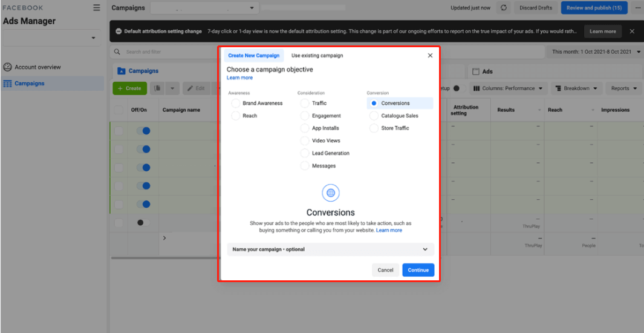Click the Columns bars icon

[x=477, y=88]
